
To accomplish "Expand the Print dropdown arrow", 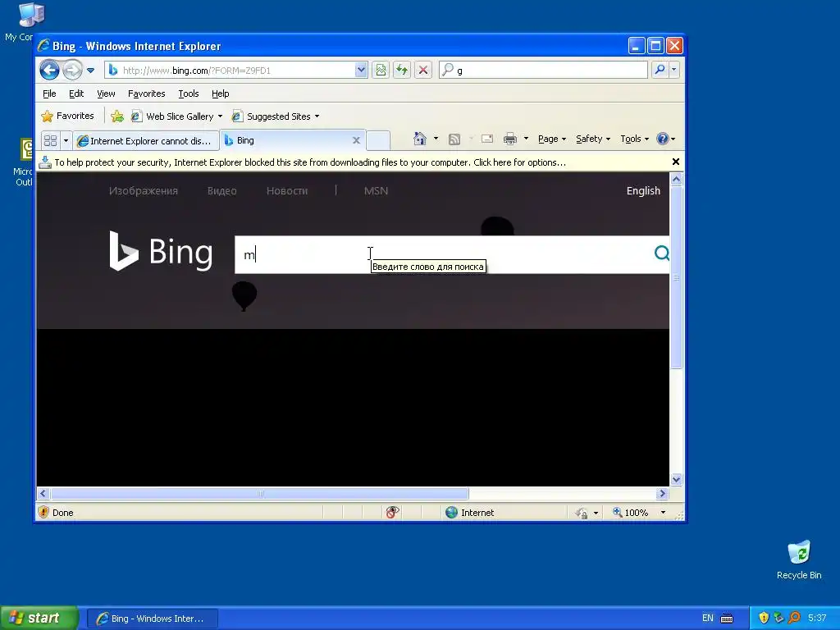I will [x=526, y=139].
